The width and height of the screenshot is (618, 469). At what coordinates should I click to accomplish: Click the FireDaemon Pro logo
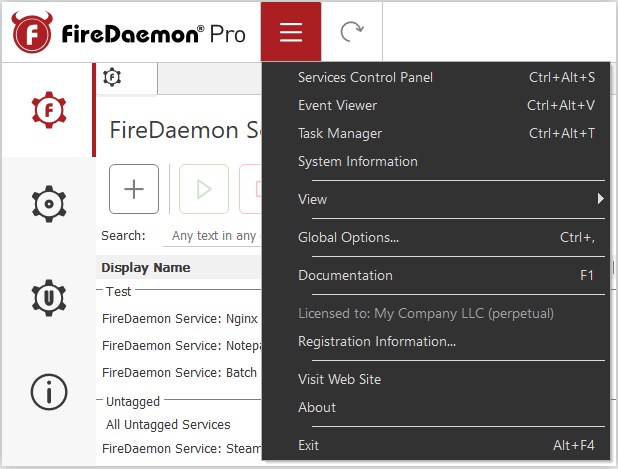pos(128,32)
